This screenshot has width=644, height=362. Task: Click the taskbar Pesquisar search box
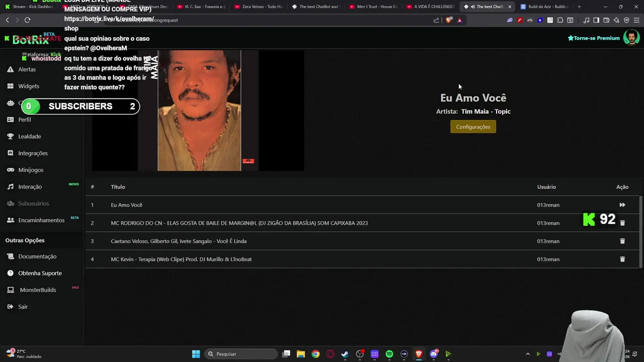tap(242, 354)
